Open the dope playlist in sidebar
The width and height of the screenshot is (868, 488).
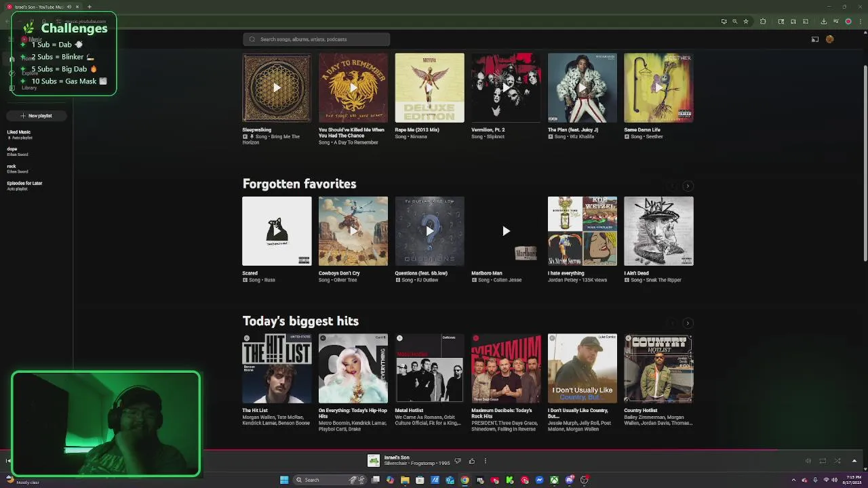pyautogui.click(x=17, y=151)
